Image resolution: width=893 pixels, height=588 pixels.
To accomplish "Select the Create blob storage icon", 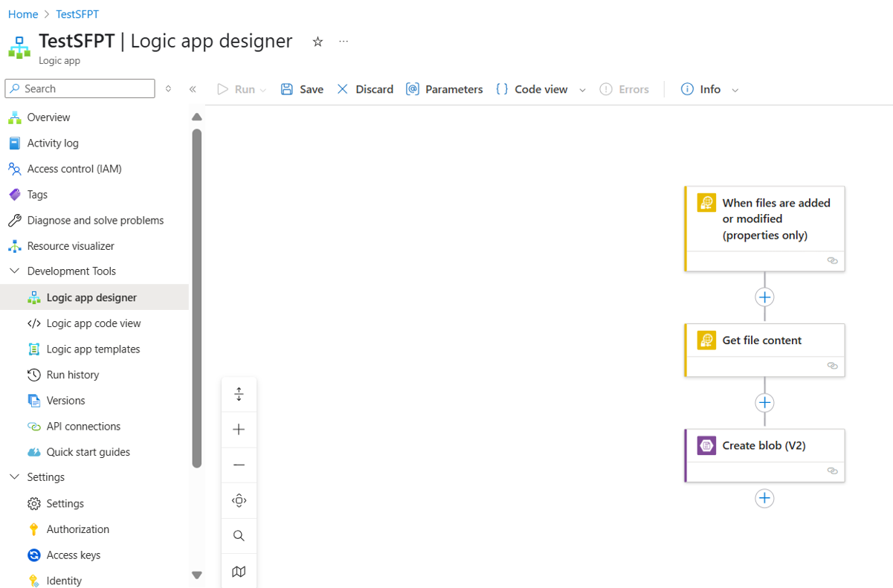I will pos(706,446).
